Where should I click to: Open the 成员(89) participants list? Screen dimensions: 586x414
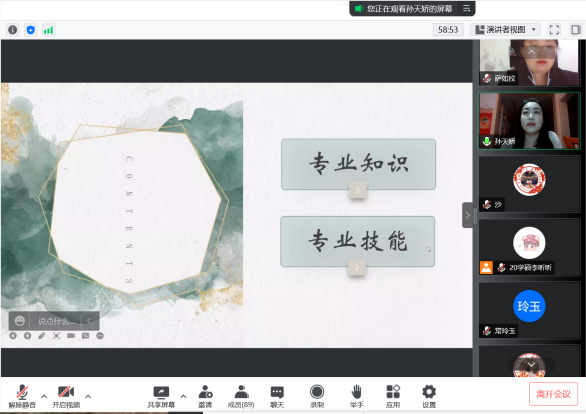pyautogui.click(x=241, y=396)
